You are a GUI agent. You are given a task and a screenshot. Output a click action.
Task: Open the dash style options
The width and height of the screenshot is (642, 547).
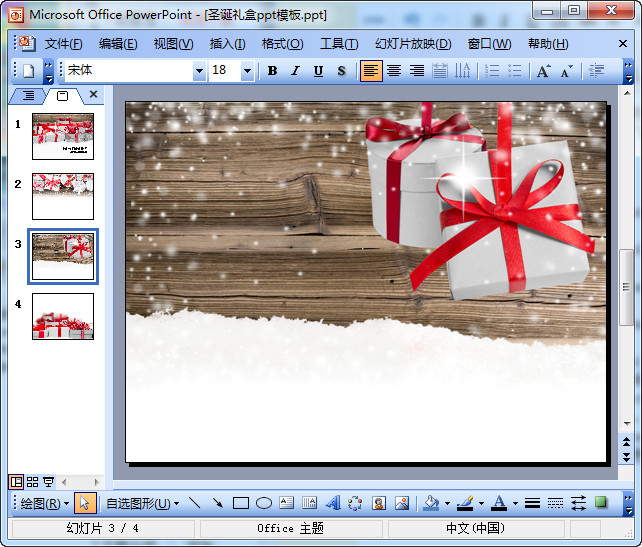[x=555, y=503]
